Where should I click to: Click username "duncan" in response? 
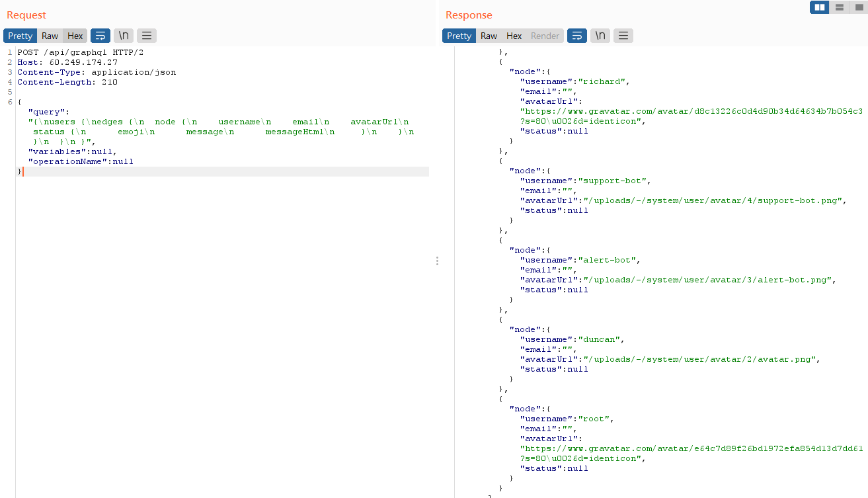[x=599, y=340]
